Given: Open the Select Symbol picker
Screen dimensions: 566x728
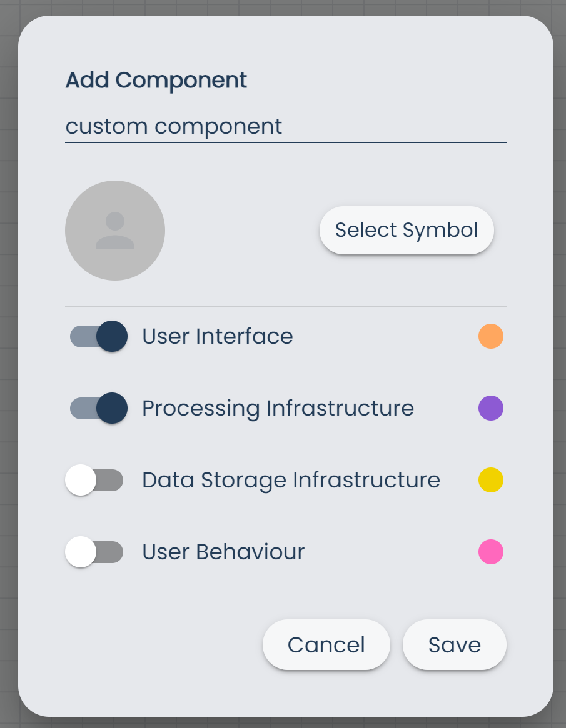Looking at the screenshot, I should point(406,230).
